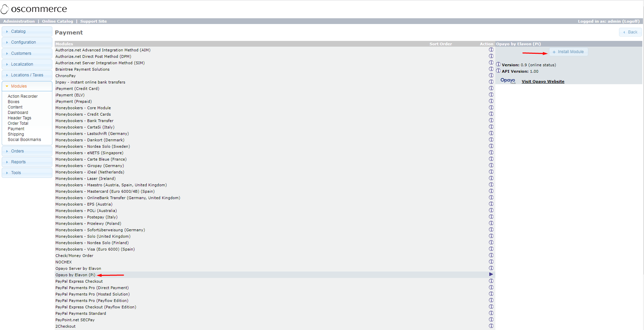Select Moneybookers - POLi (Australia) row
The height and width of the screenshot is (330, 644).
[x=275, y=211]
